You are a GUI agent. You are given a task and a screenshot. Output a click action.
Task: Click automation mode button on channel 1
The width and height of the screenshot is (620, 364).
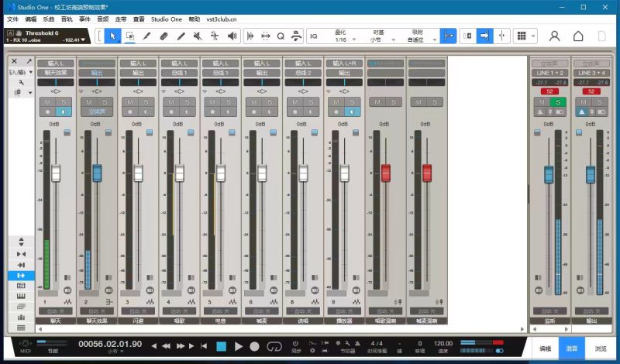click(55, 311)
